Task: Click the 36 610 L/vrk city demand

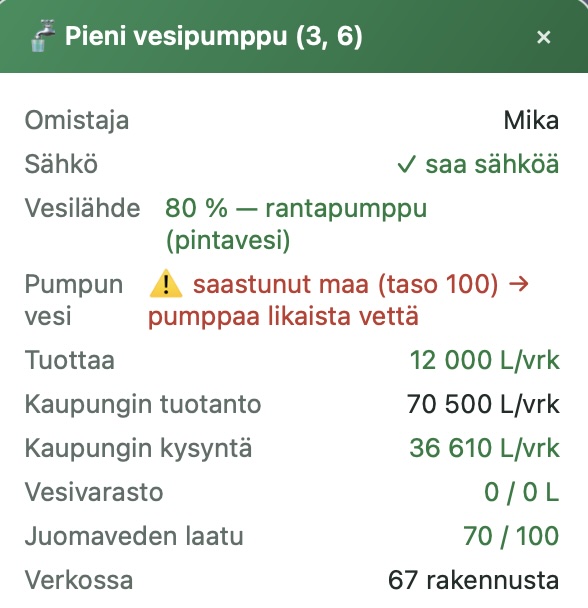Action: (x=484, y=448)
